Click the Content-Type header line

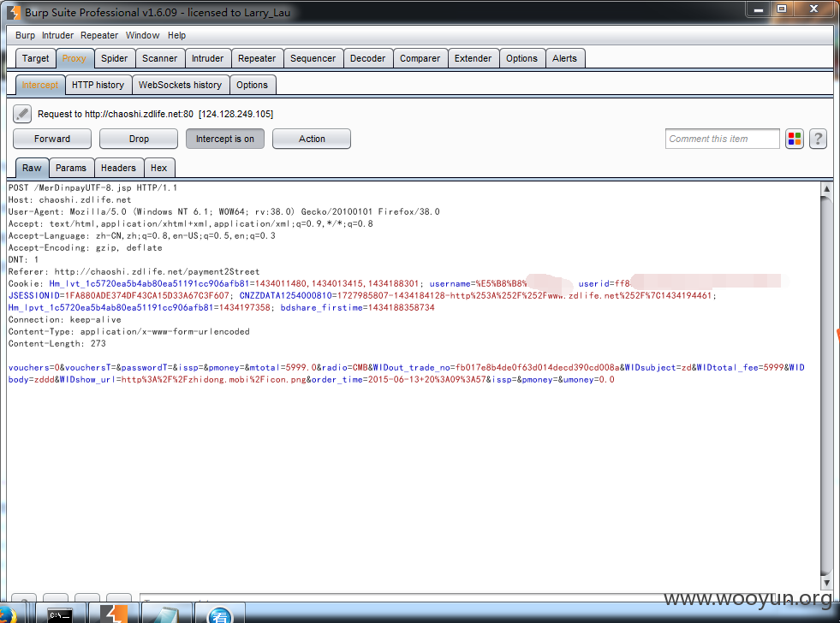coord(129,332)
